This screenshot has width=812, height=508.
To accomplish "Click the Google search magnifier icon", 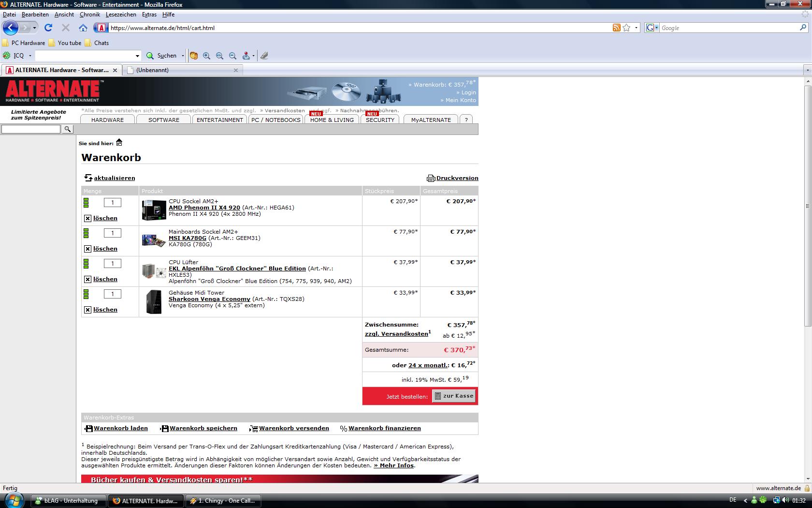I will [803, 28].
